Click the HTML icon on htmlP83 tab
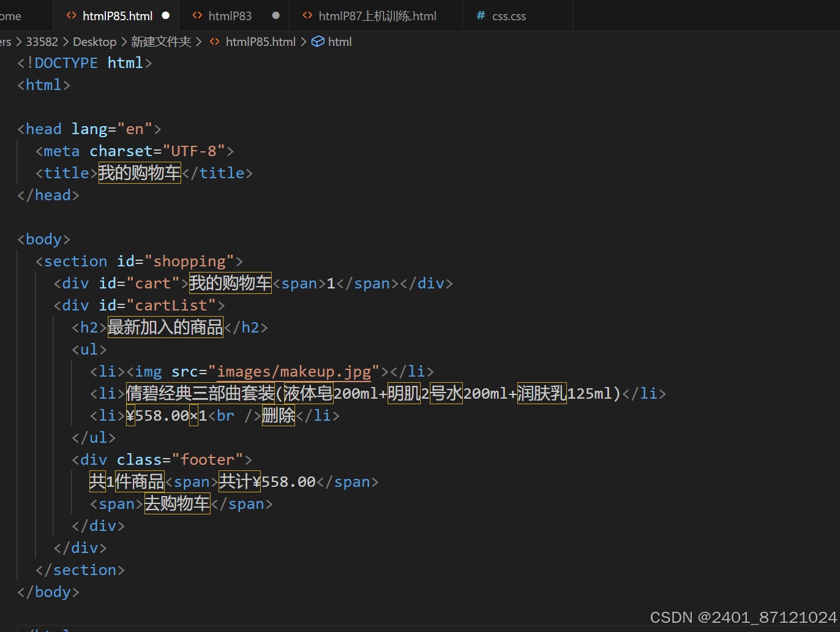This screenshot has width=840, height=632. click(197, 15)
